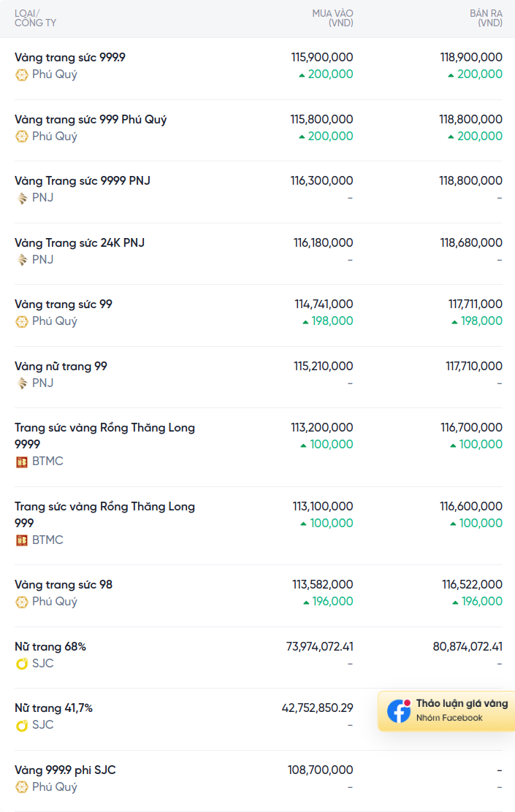Screen dimensions: 515x812
Task: Click the Bán ra column header
Action: (486, 18)
